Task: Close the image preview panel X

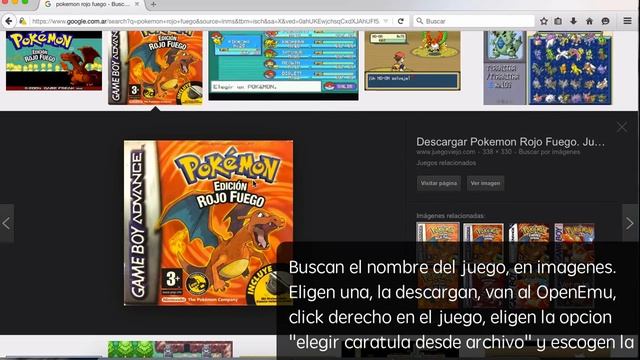Action: tap(622, 127)
